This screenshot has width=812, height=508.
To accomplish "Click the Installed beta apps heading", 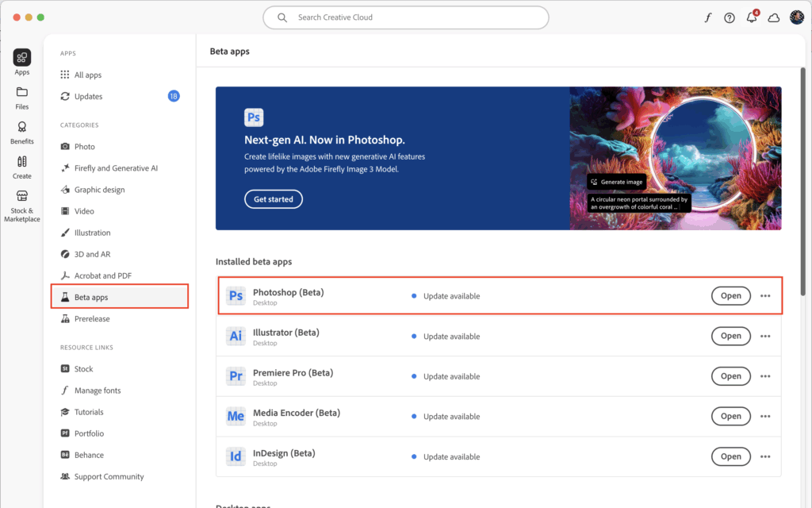I will [x=254, y=262].
